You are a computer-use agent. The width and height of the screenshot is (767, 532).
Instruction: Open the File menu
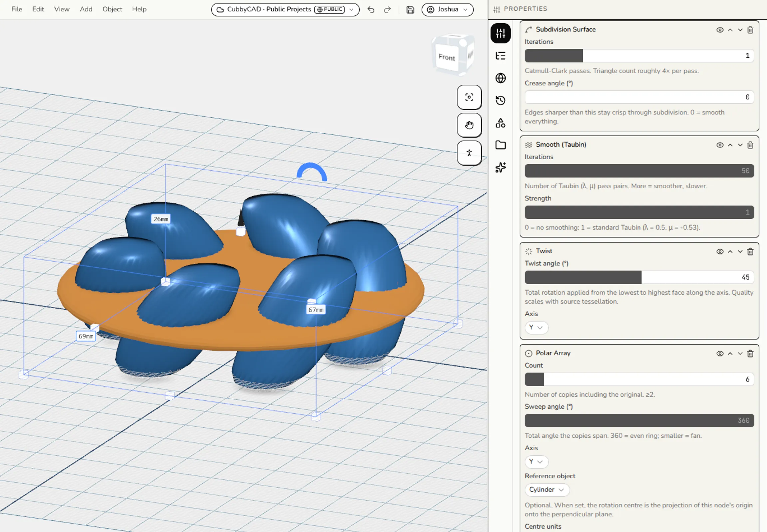point(17,9)
